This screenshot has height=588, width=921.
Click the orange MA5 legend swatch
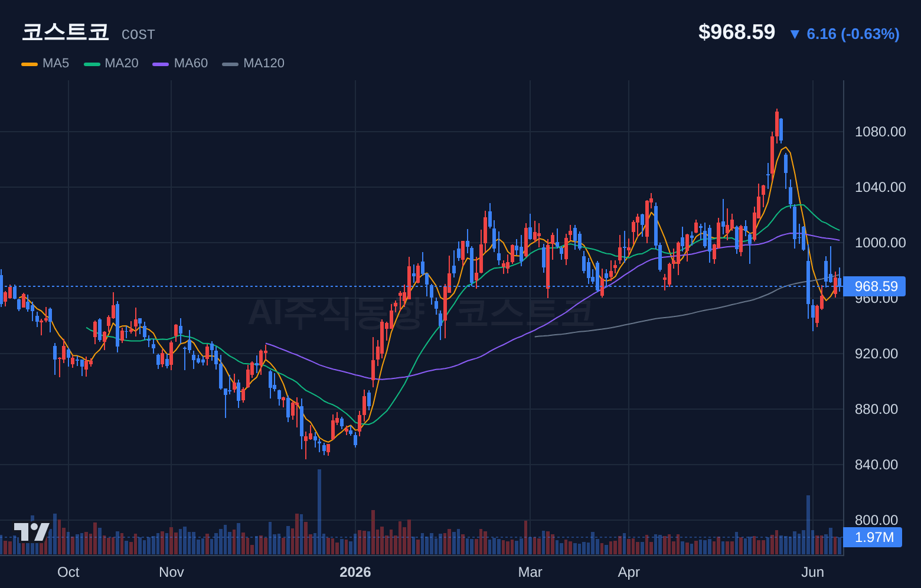[30, 64]
